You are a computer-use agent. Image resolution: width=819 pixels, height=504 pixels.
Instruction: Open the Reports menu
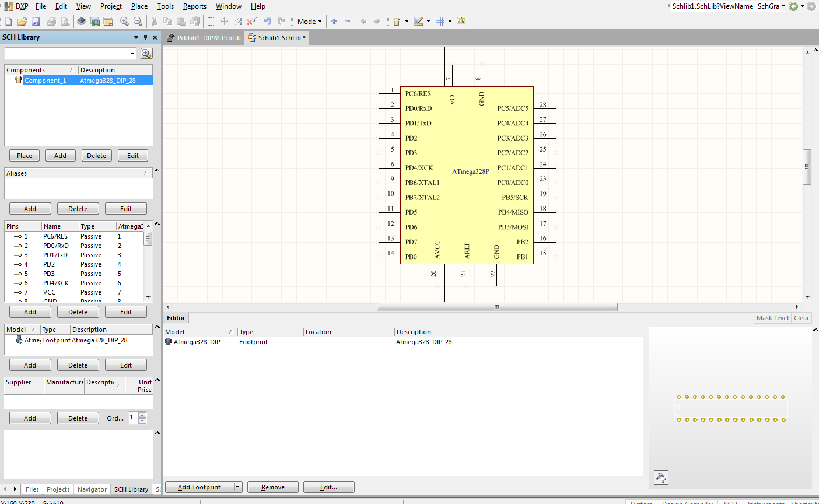coord(195,6)
